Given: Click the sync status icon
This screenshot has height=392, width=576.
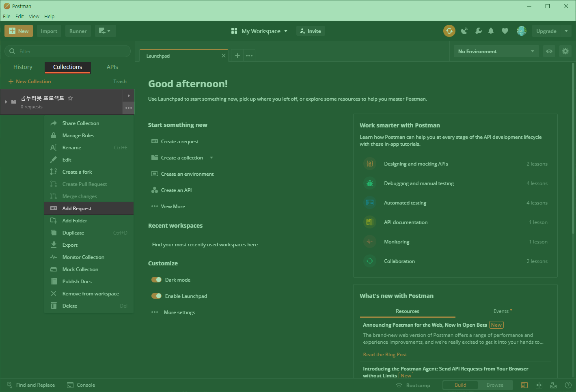Looking at the screenshot, I should point(449,31).
